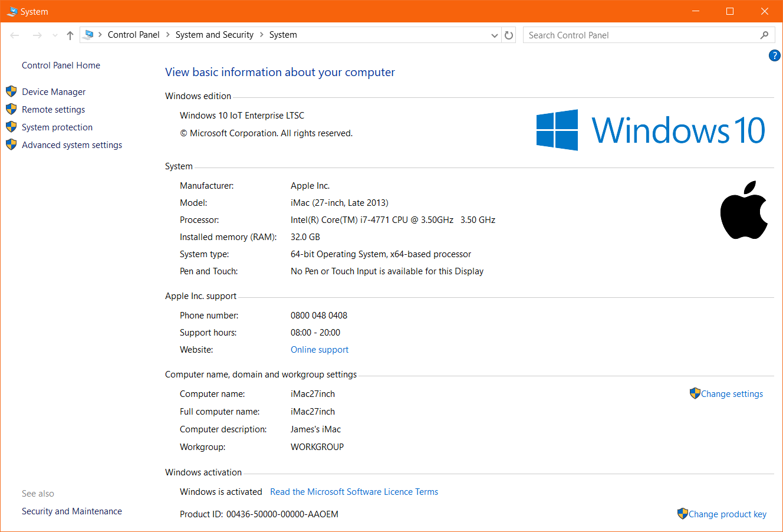Refresh the System page
783x532 pixels.
coord(509,35)
